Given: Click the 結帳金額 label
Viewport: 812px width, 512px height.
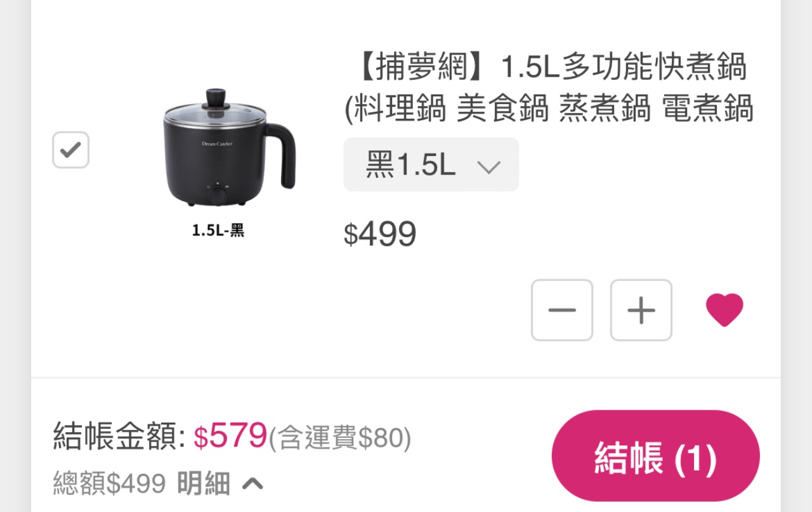Looking at the screenshot, I should [119, 437].
